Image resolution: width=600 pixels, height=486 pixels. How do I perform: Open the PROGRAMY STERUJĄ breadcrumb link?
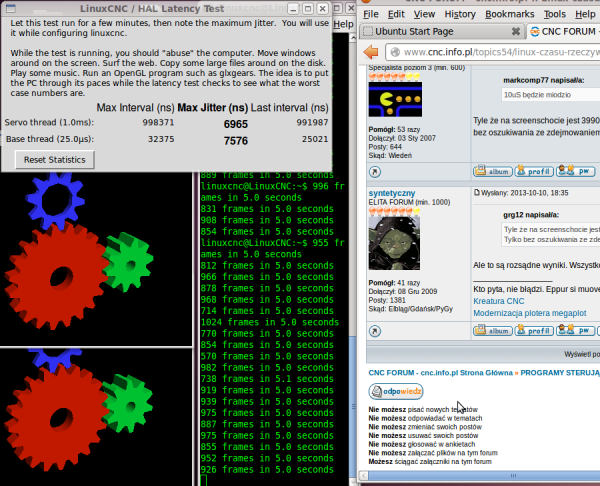(560, 373)
